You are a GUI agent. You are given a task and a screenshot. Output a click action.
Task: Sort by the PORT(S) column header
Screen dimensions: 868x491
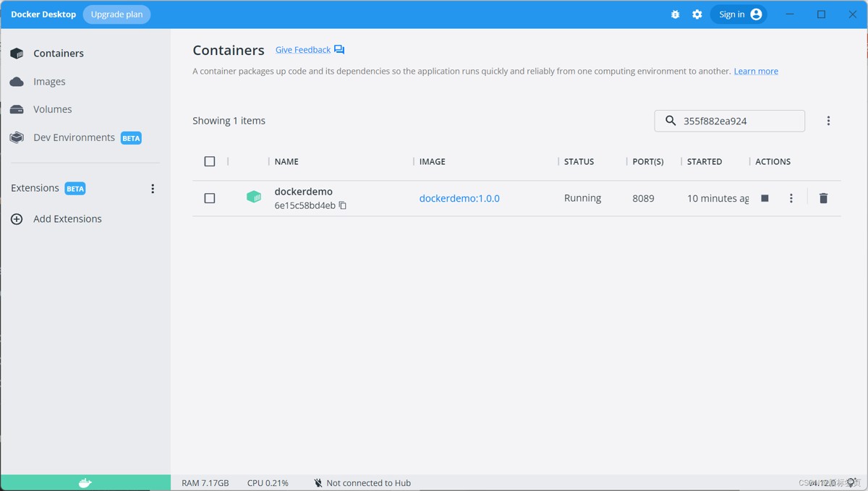[648, 161]
